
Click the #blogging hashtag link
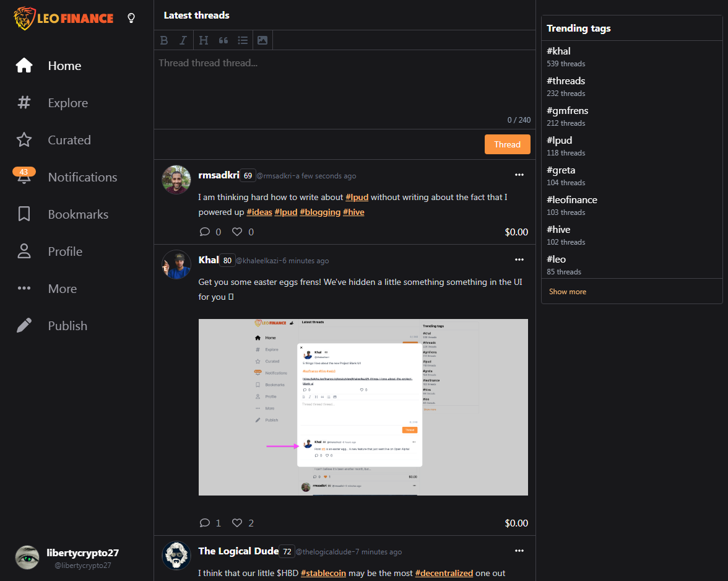320,212
